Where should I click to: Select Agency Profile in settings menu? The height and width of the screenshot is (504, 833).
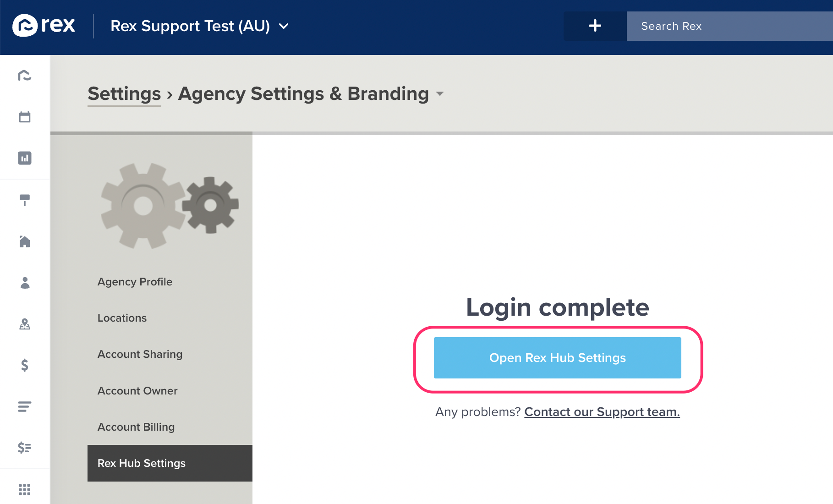pyautogui.click(x=135, y=282)
